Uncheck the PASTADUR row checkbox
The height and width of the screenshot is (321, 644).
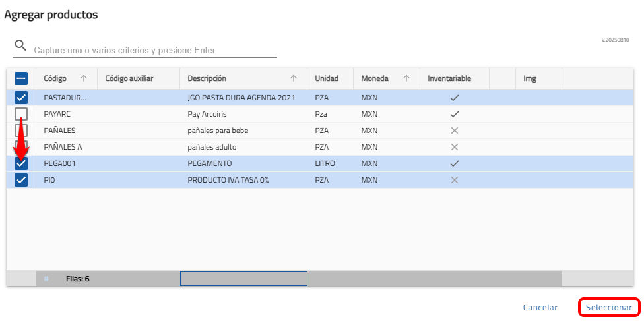click(21, 98)
